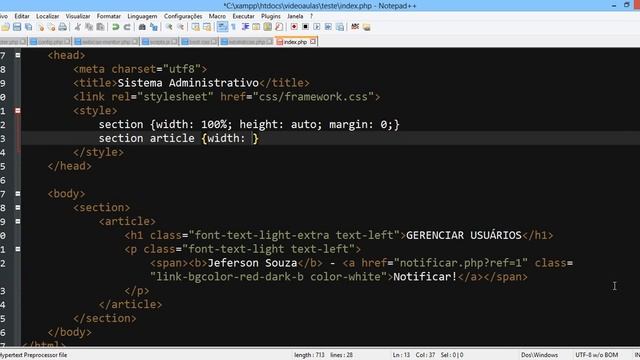Toggle synchronized vertical scrolling

click(x=196, y=27)
